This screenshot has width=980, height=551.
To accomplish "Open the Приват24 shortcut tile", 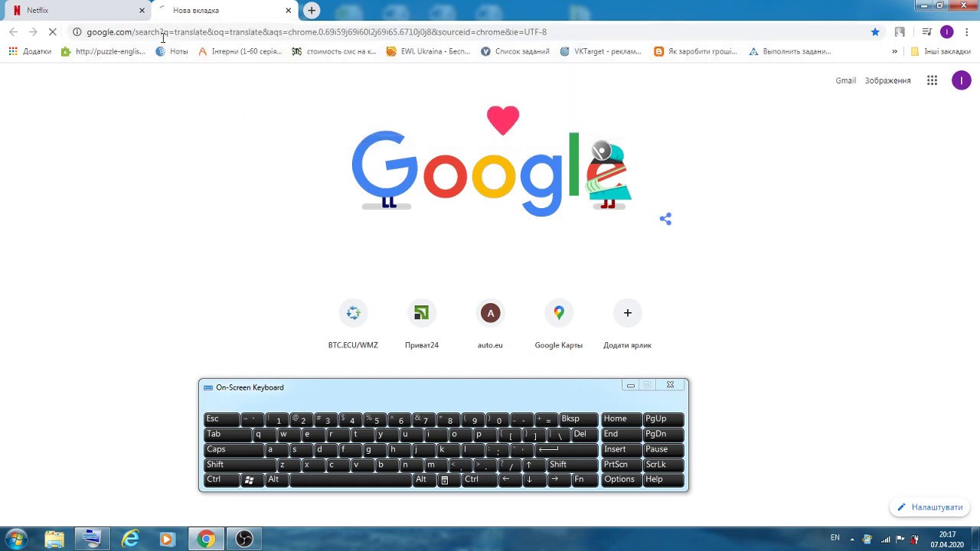I will pyautogui.click(x=421, y=324).
